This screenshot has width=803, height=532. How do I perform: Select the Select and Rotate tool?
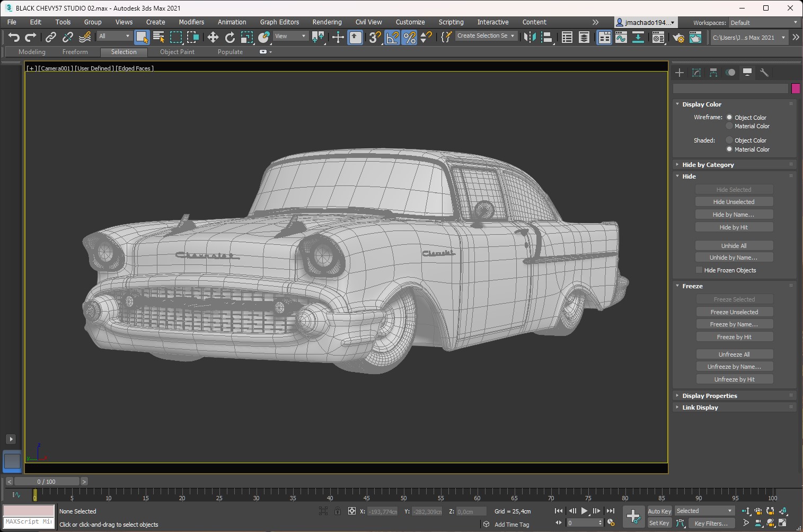coord(230,37)
